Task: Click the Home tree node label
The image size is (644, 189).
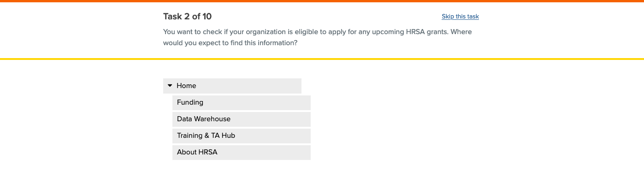Action: click(x=186, y=86)
